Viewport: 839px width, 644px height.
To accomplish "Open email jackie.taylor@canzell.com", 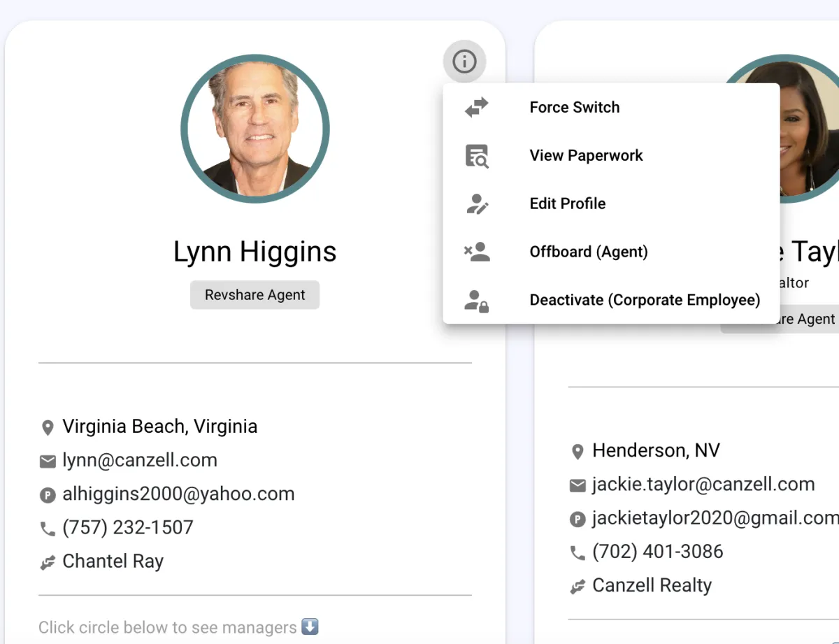I will pyautogui.click(x=703, y=484).
